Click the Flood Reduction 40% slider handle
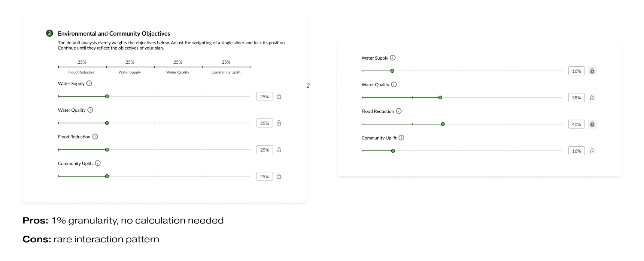The width and height of the screenshot is (644, 261). tap(443, 124)
